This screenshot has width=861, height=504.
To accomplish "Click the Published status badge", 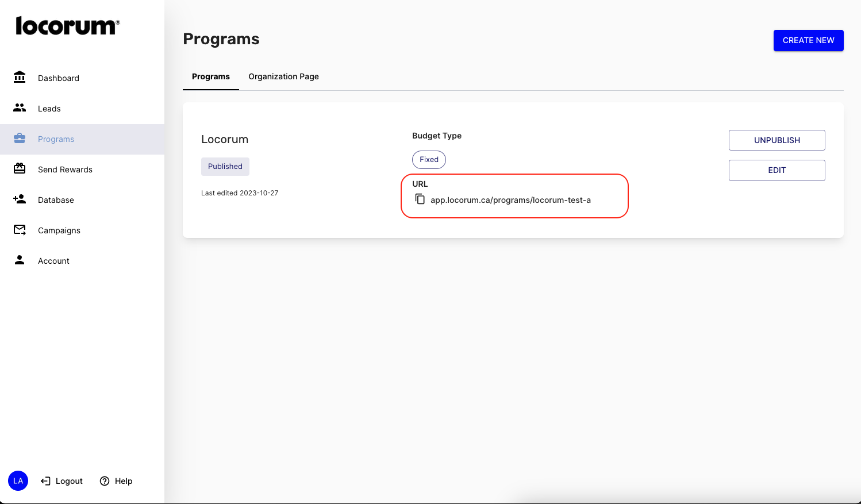I will 225,167.
